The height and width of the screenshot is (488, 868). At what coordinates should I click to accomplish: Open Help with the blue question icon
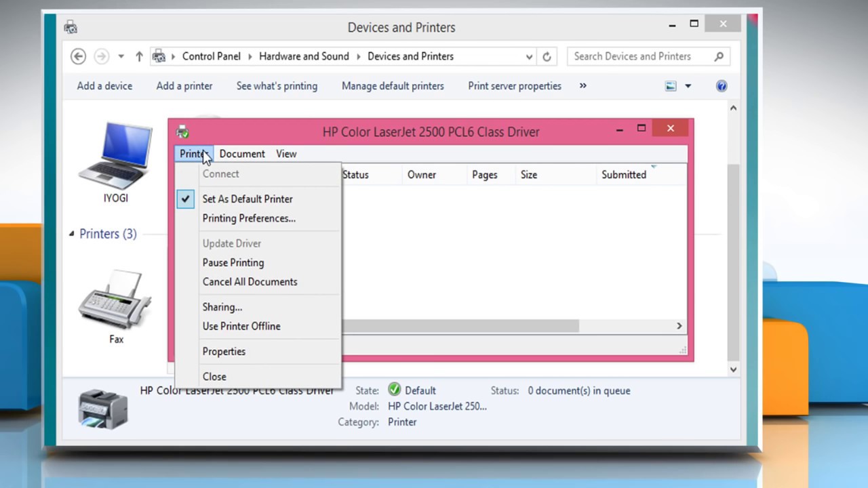[722, 86]
